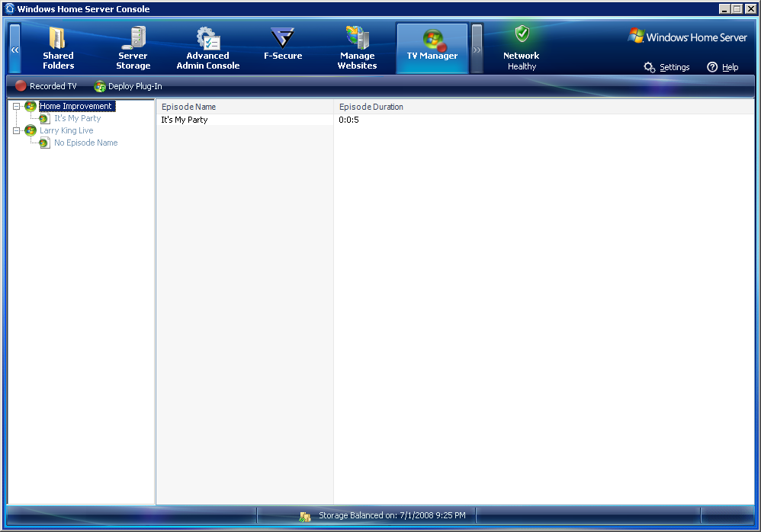Open the Shared Folders tab icon

click(x=57, y=38)
